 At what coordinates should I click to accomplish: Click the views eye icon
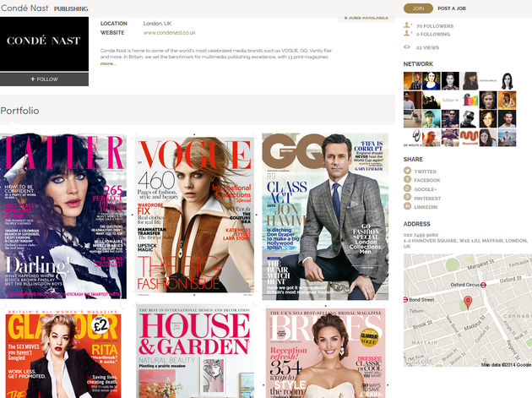[x=407, y=47]
